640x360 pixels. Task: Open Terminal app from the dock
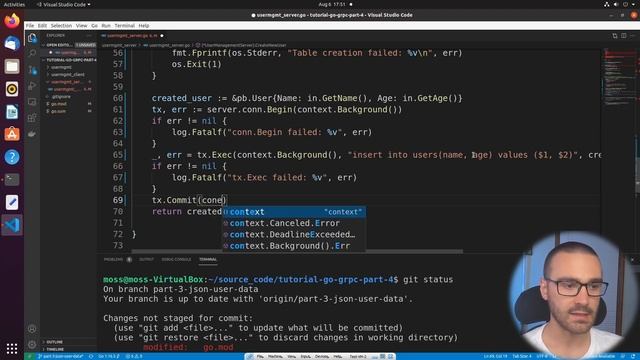point(12,179)
